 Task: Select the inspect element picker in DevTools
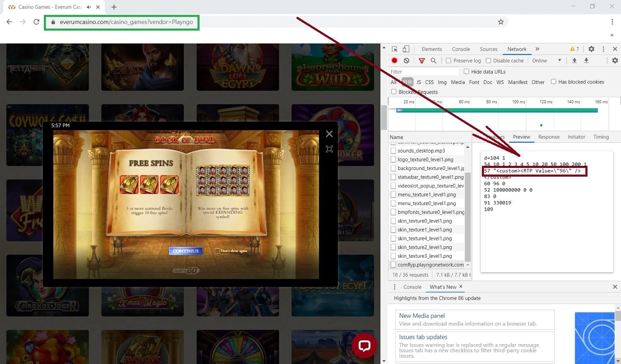[x=395, y=49]
